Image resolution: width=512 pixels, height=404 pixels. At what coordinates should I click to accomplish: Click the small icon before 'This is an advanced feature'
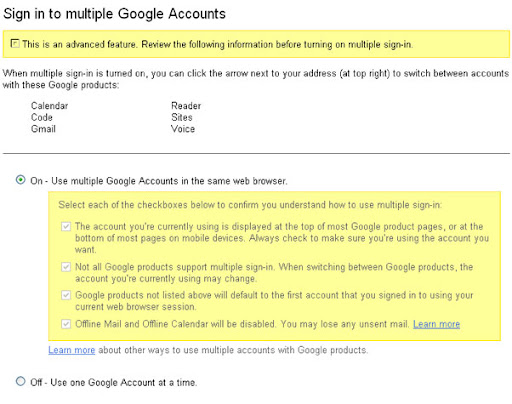click(15, 43)
